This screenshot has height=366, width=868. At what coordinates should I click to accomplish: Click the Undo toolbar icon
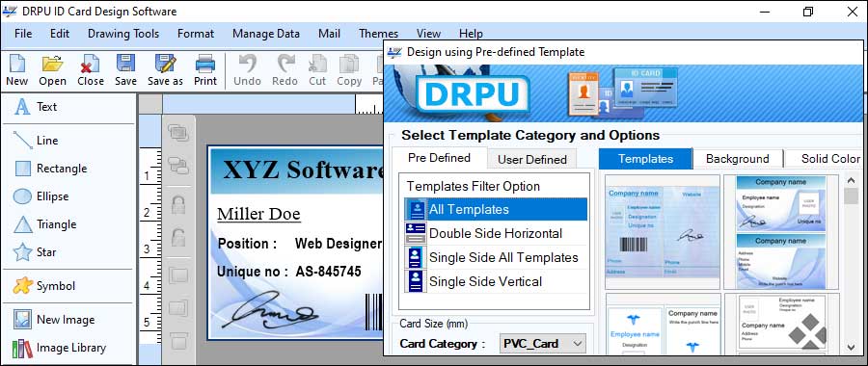tap(247, 69)
